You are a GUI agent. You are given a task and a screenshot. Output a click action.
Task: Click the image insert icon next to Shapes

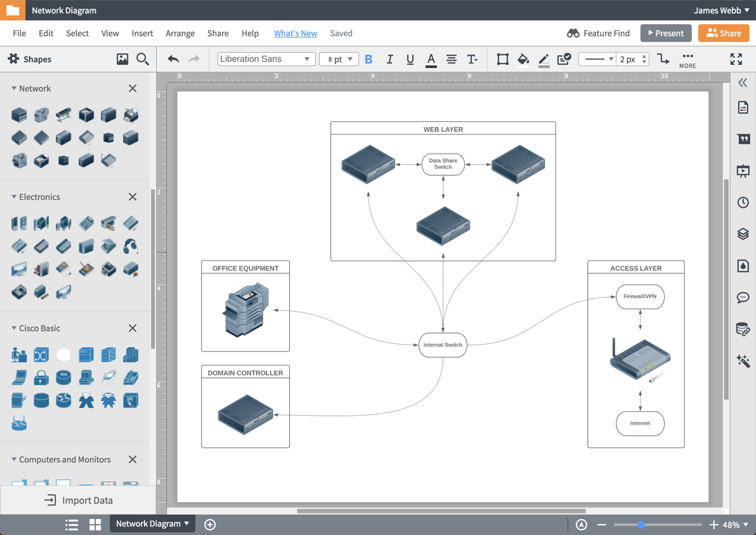tap(122, 58)
